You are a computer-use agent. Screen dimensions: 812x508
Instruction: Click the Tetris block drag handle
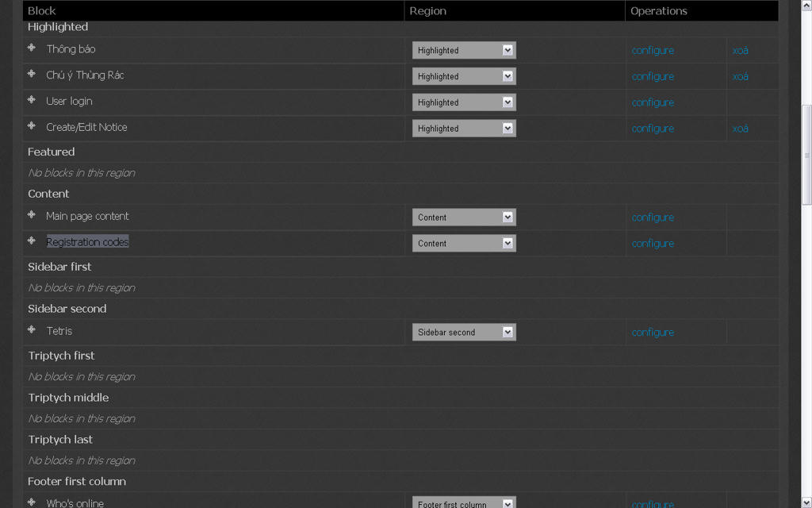coord(32,330)
